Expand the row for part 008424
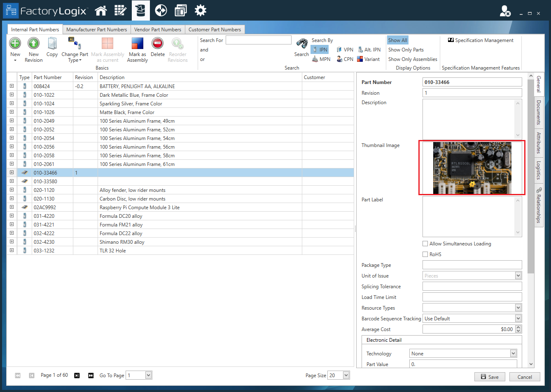Screen dimensions: 551x392 [12, 86]
